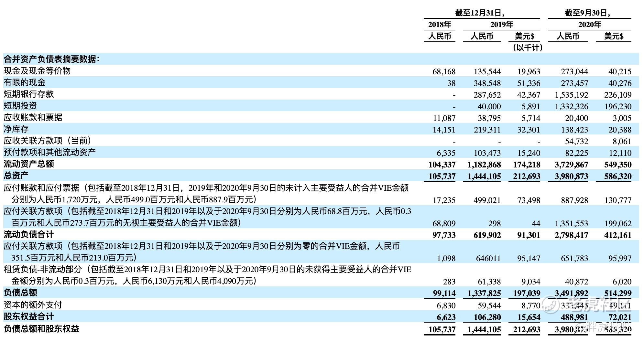
Task: Select value 619,902 in 流动负债合计 row
Action: [487, 235]
